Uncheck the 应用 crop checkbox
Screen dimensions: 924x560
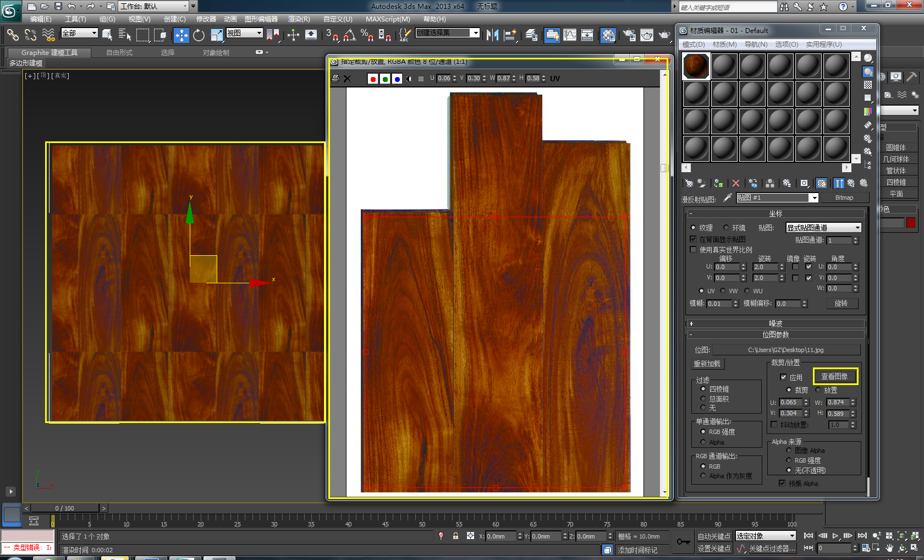(x=783, y=377)
